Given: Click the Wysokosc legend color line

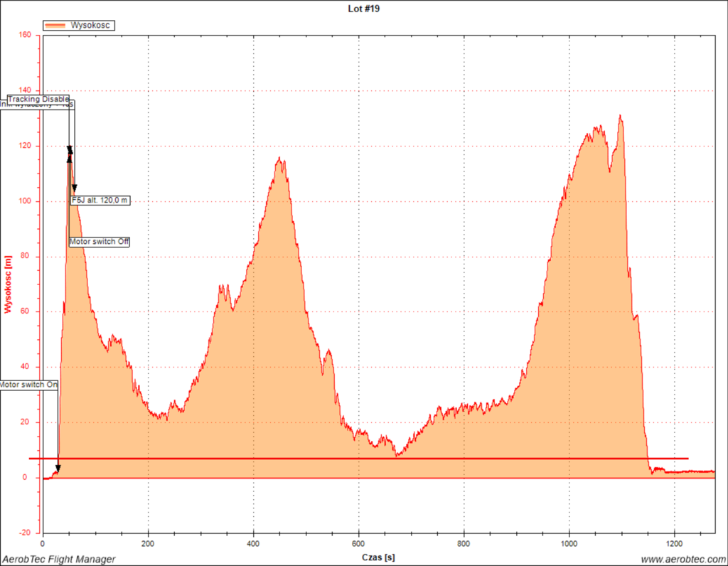Looking at the screenshot, I should (55, 25).
